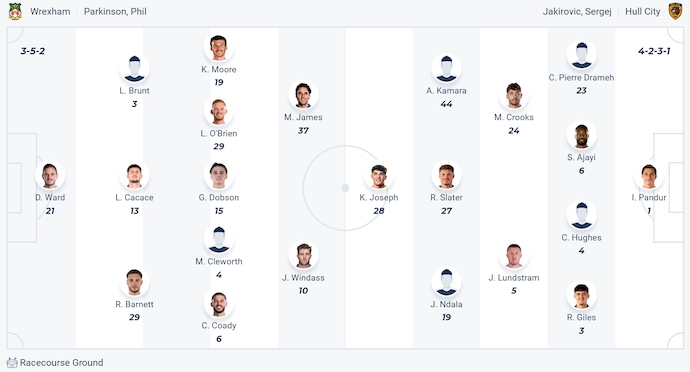Click the stadium icon beside Racecourse Ground
The image size is (690, 372).
(x=12, y=363)
